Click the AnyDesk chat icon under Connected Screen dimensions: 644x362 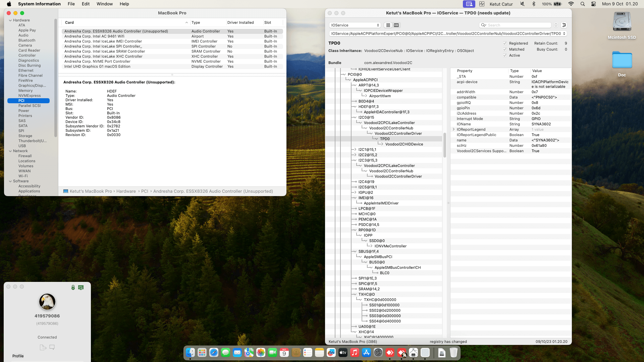(x=52, y=347)
